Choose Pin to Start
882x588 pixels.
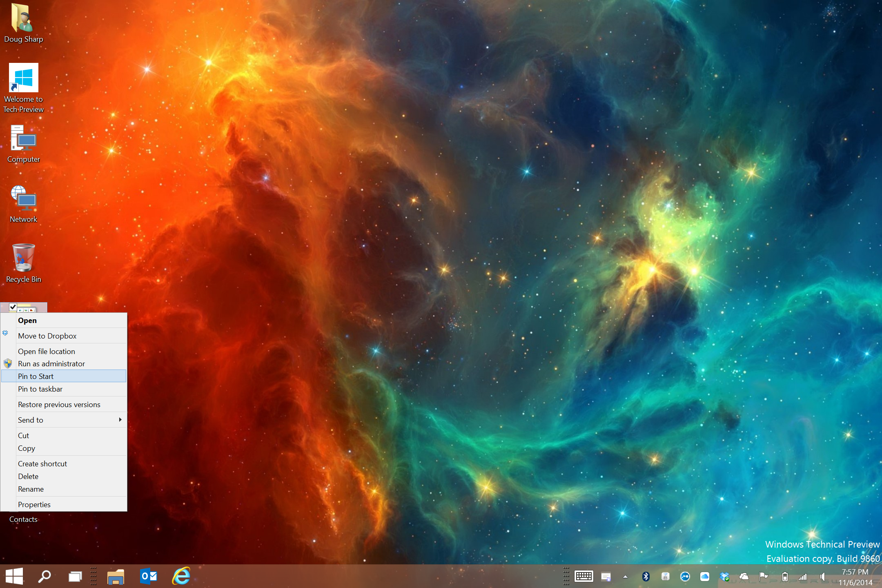64,376
